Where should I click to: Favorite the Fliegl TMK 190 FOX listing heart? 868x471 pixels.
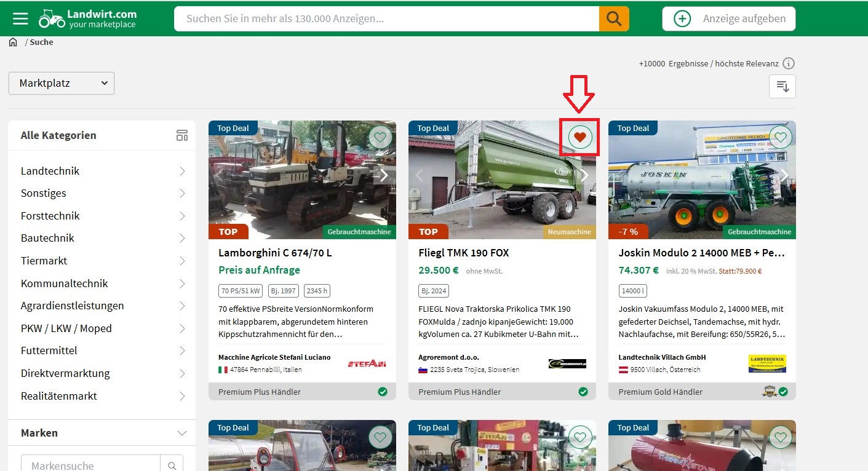(x=579, y=137)
